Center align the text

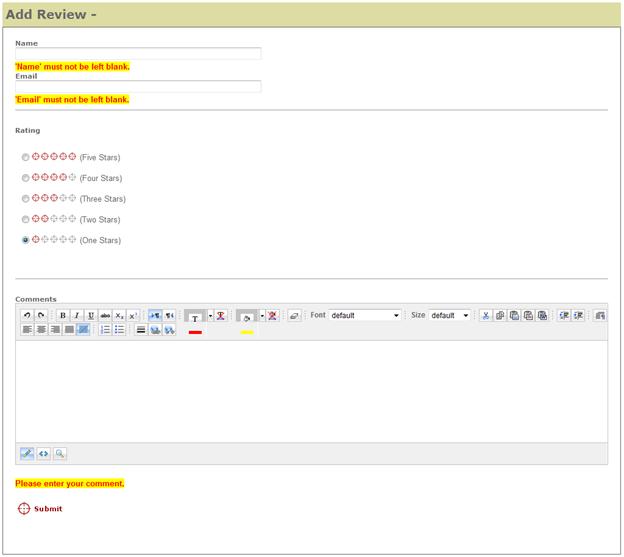(41, 329)
